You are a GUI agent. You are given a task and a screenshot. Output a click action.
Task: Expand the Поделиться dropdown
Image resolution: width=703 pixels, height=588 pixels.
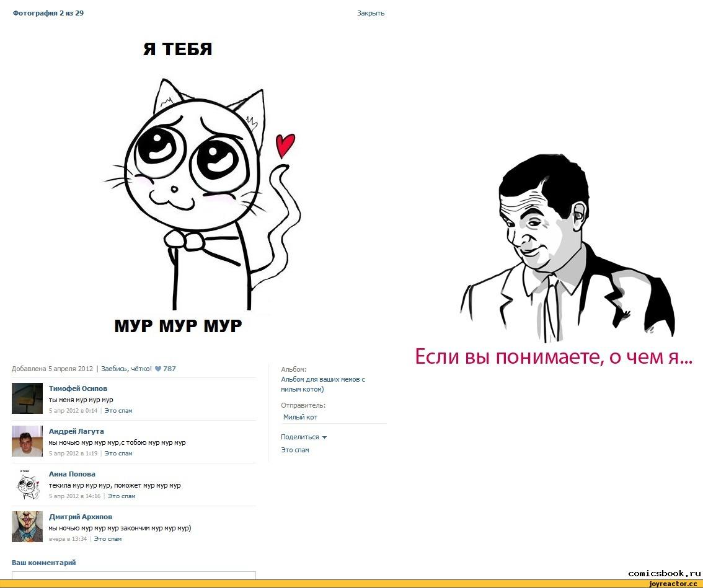(x=304, y=437)
